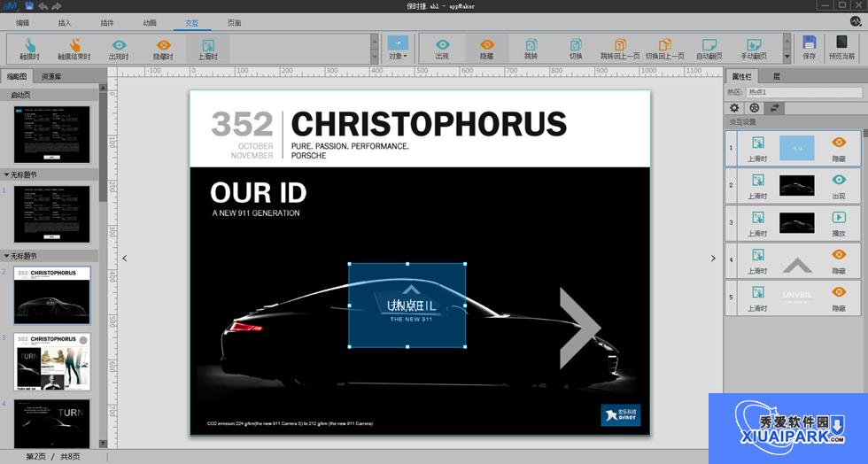This screenshot has height=464, width=868.
Task: Click action list scroll-up arrow
Action: (x=787, y=40)
